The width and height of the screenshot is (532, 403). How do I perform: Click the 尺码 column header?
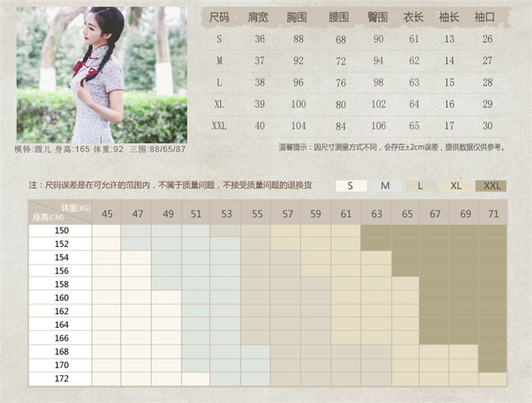click(219, 17)
